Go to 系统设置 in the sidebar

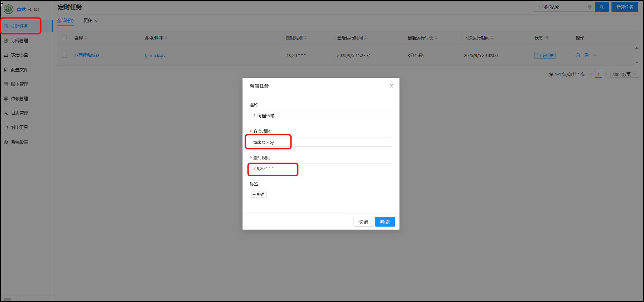point(19,142)
